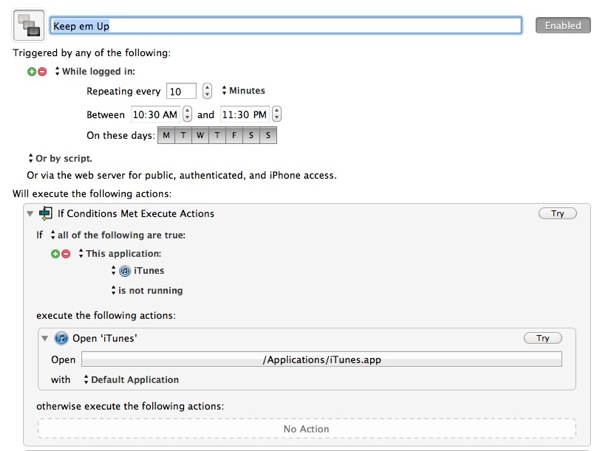Click 'Or via the web server' text
This screenshot has height=451, width=600.
pyautogui.click(x=182, y=176)
